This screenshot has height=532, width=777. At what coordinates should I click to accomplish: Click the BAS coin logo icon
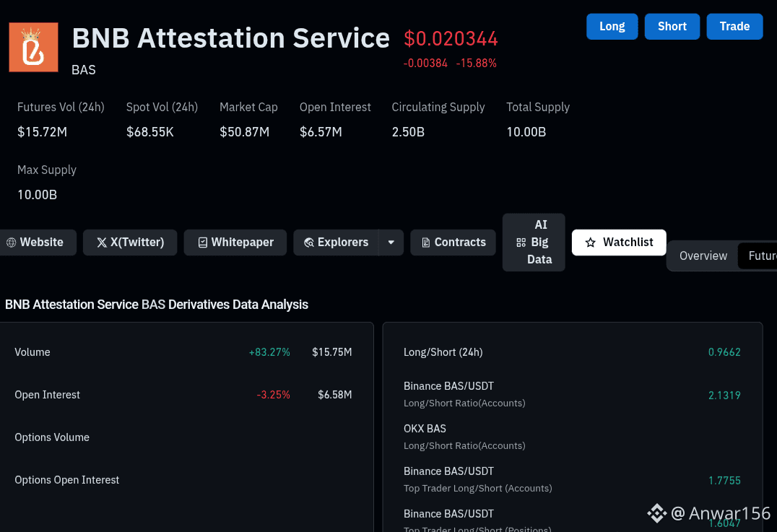point(33,47)
